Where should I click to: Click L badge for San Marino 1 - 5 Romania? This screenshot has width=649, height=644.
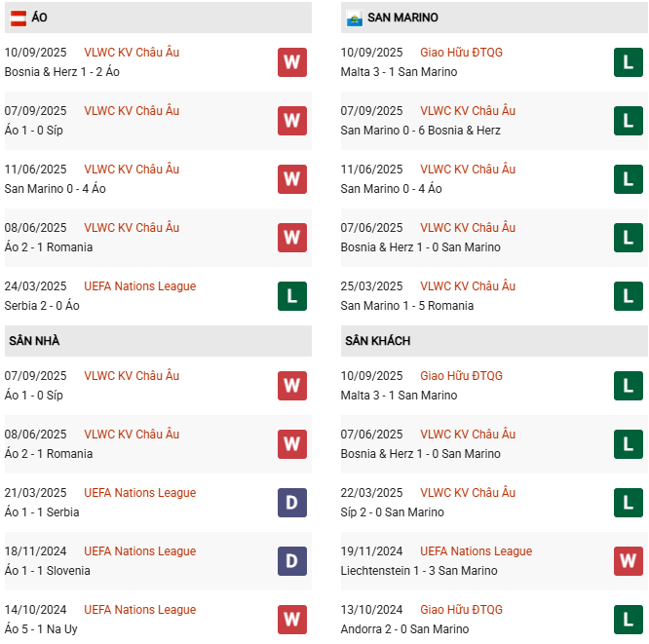pos(629,296)
